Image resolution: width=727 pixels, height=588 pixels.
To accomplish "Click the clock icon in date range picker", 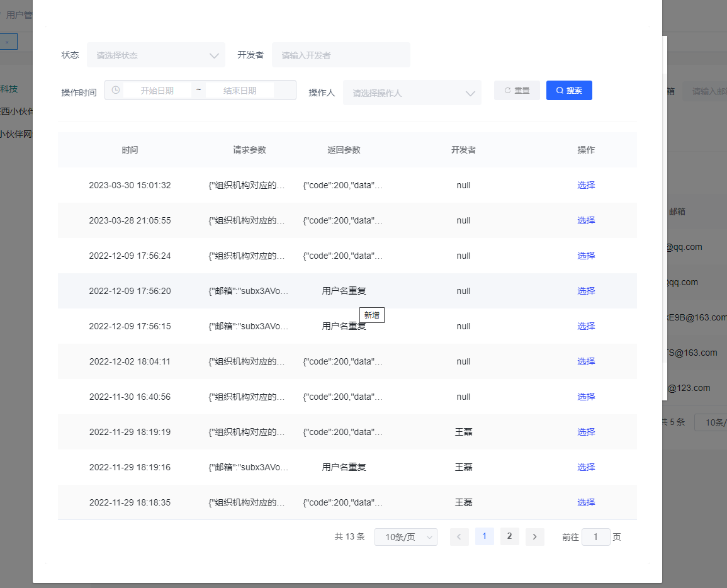I will pos(116,90).
